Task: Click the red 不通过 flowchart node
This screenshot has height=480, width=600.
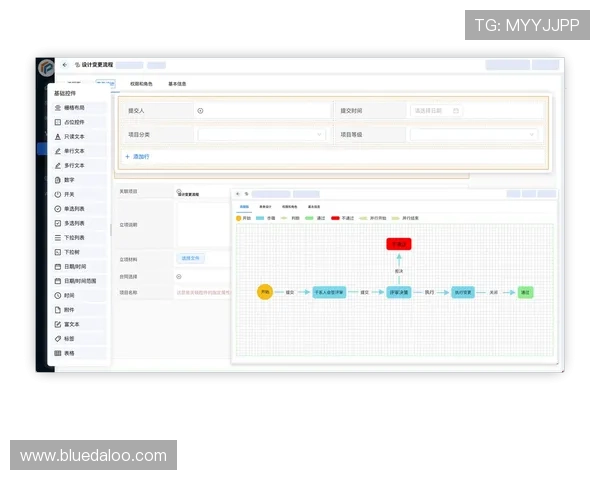Action: 399,243
